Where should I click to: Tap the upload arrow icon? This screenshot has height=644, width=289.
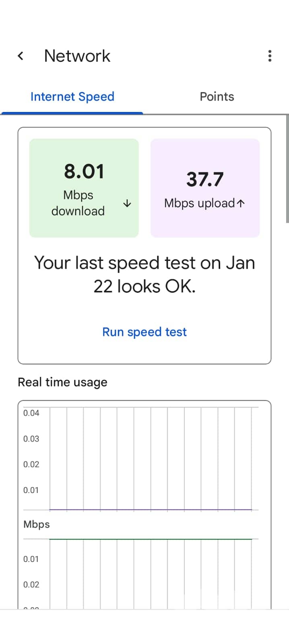pos(241,203)
